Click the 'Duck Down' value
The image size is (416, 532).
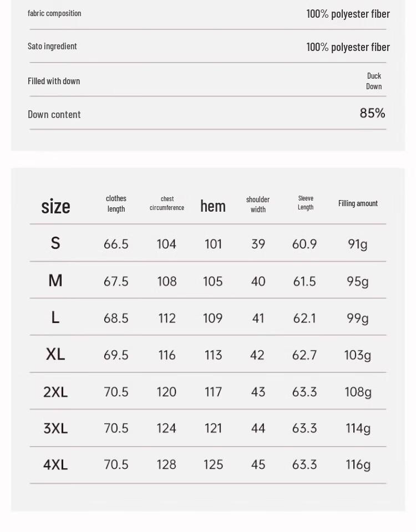point(374,81)
